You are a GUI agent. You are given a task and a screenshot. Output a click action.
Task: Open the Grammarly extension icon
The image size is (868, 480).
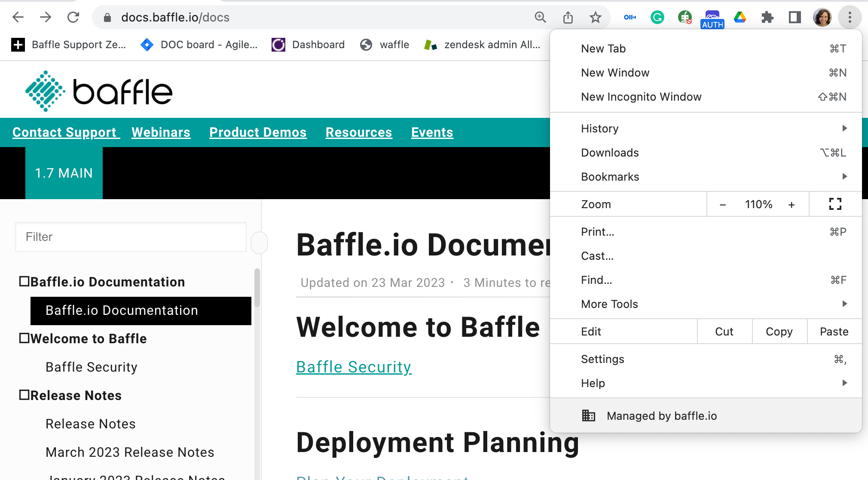tap(657, 17)
